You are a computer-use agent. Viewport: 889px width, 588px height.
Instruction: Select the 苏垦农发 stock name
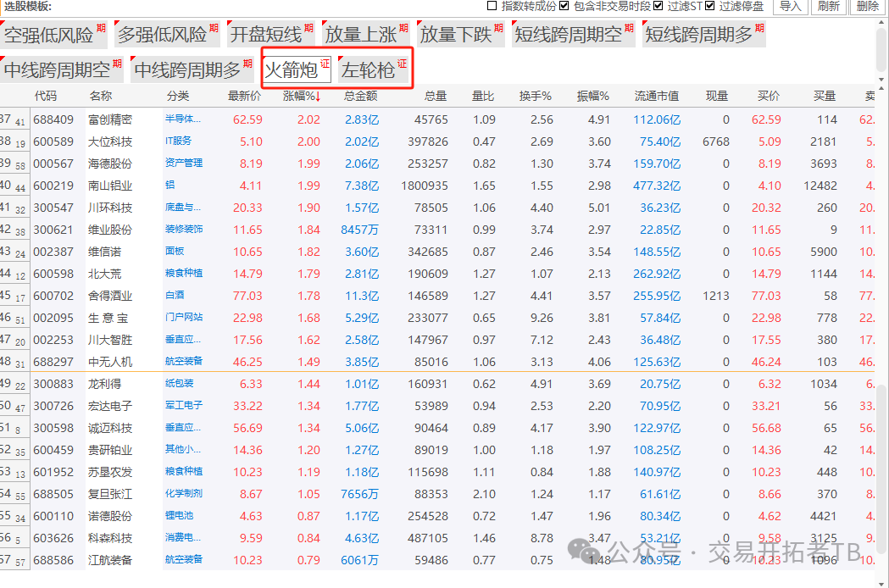click(x=110, y=472)
